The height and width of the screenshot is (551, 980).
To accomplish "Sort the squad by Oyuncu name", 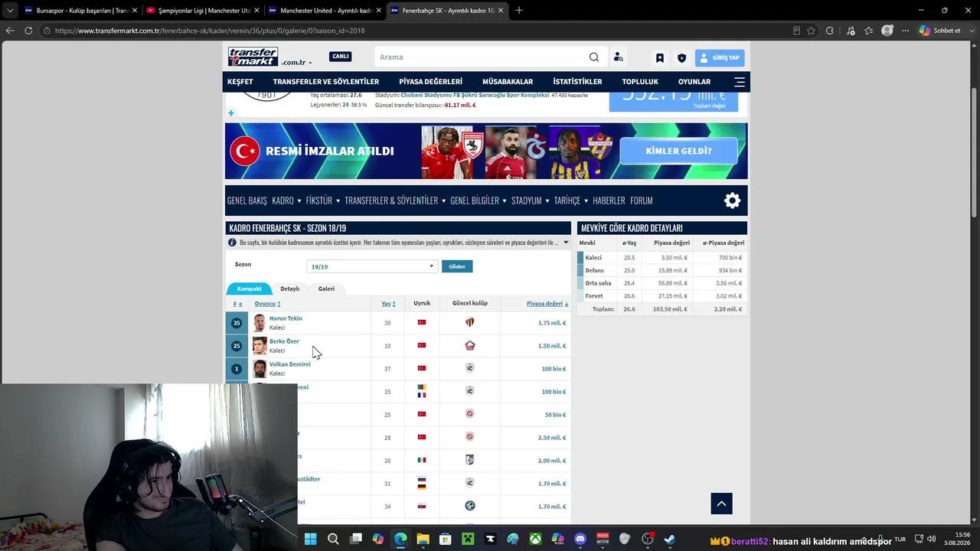I will (x=267, y=304).
